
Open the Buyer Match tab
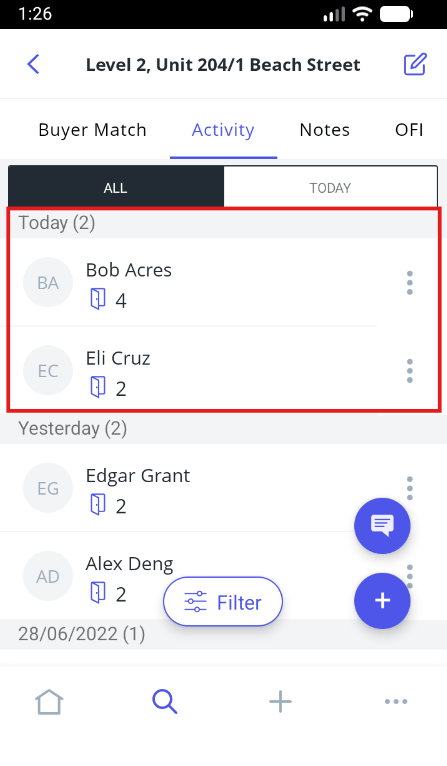[92, 130]
